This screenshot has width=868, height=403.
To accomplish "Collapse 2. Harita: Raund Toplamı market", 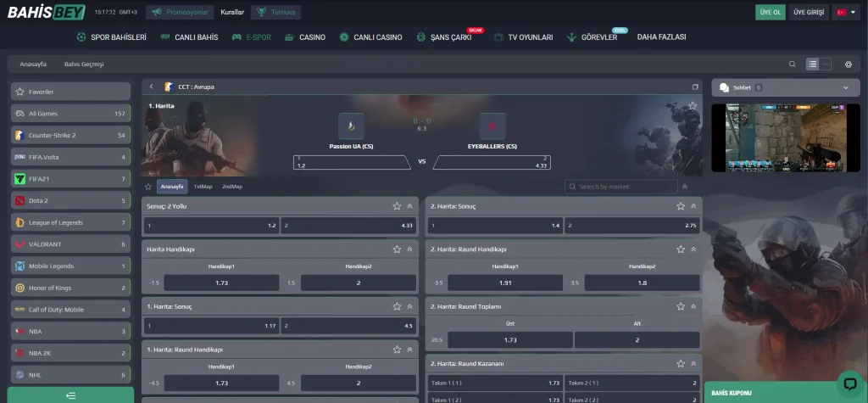I will (x=693, y=306).
